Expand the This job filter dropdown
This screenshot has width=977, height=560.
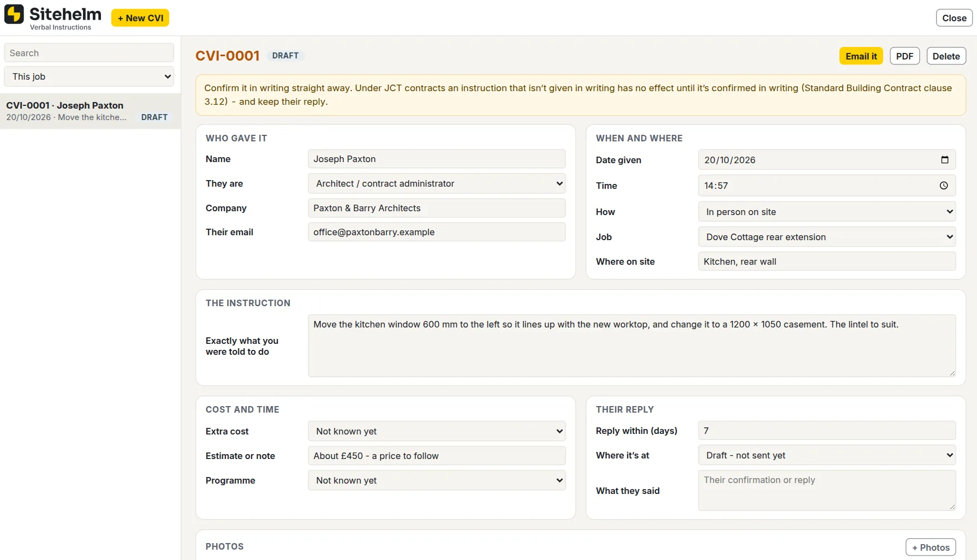[x=89, y=76]
